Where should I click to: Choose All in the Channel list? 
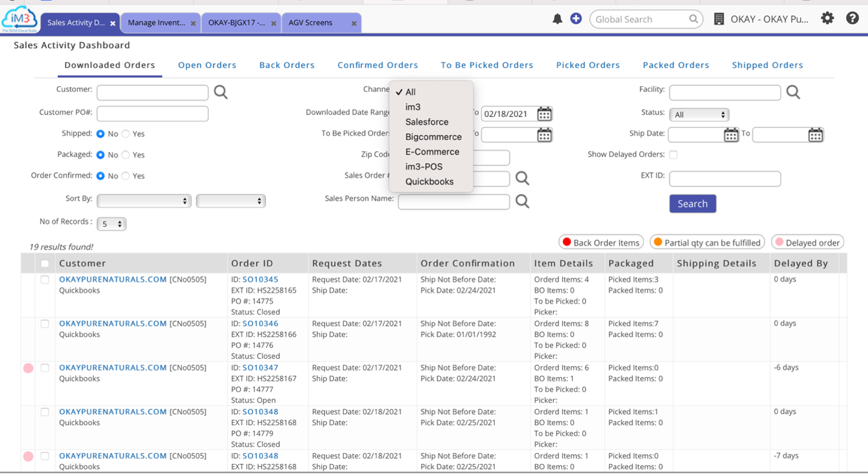click(x=431, y=92)
